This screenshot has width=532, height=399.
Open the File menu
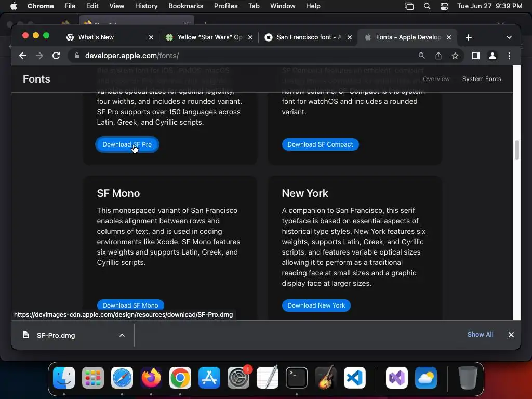(x=70, y=6)
